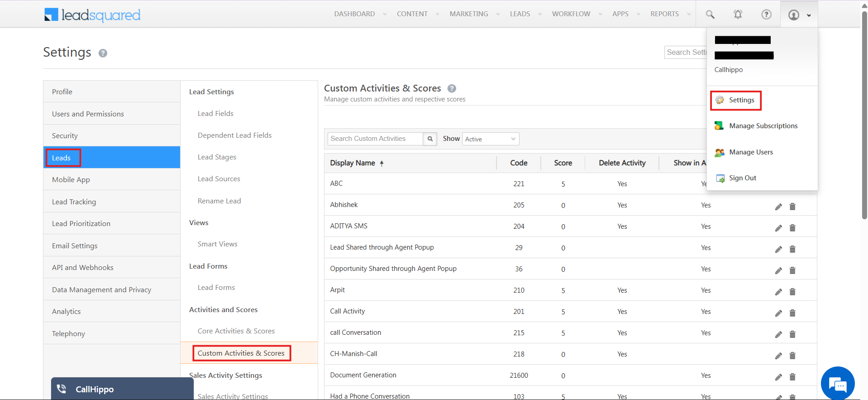Open the Telephony settings section
The height and width of the screenshot is (400, 868).
click(x=112, y=333)
